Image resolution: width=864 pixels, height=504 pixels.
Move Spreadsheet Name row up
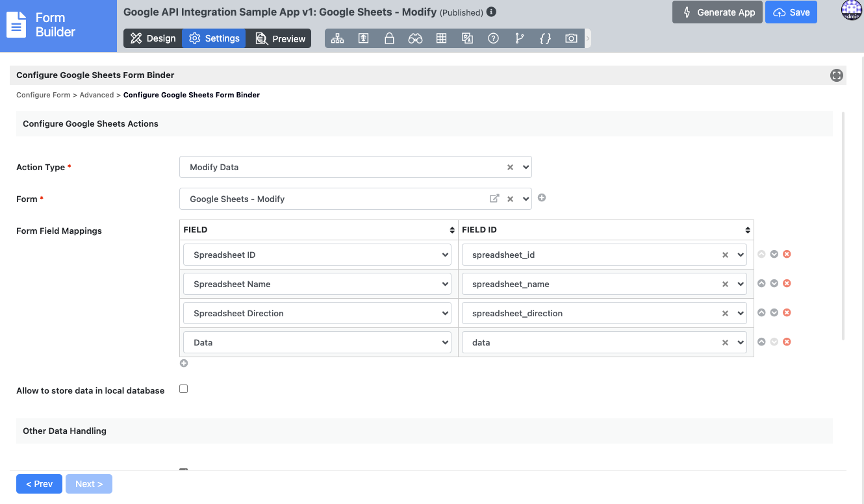click(761, 283)
